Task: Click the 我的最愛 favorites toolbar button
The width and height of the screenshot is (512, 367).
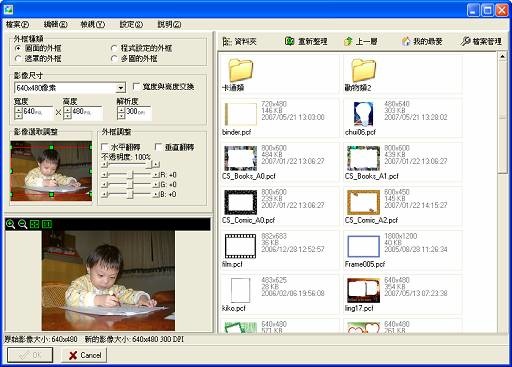Action: point(422,42)
